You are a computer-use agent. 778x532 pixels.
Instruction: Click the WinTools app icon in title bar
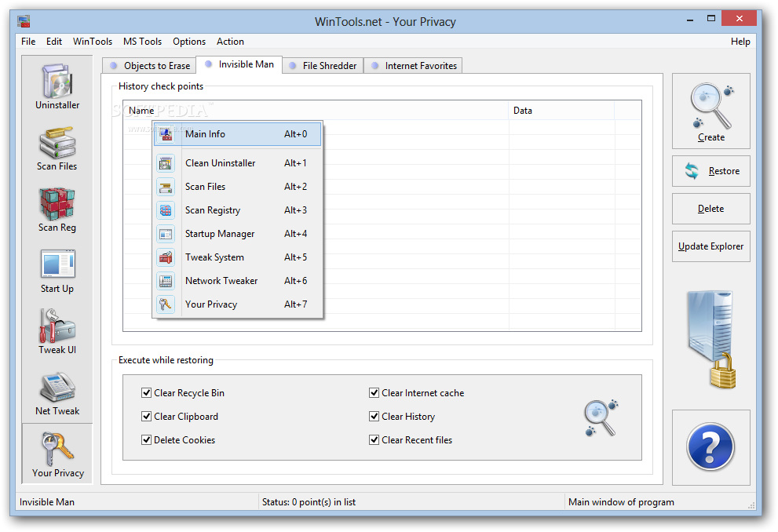tap(24, 21)
